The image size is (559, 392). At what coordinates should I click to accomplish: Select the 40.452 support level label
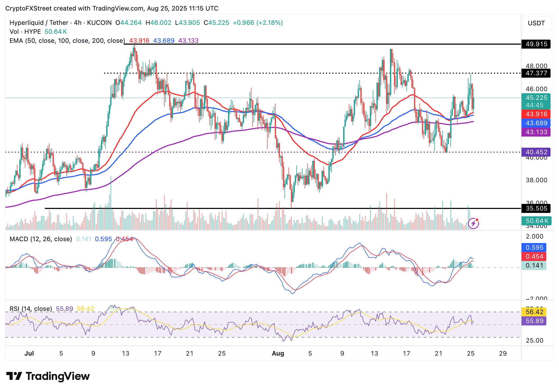click(x=536, y=152)
